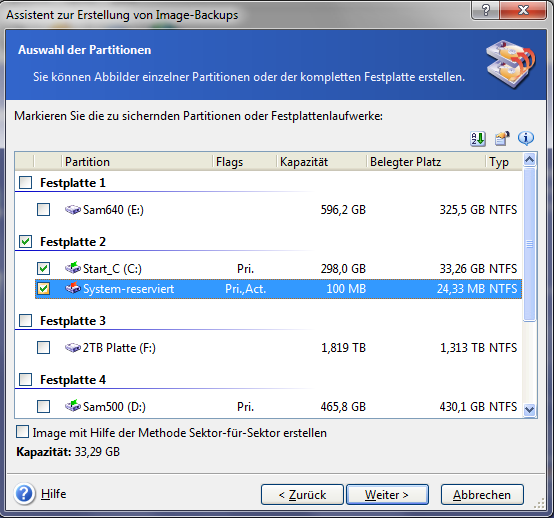Click the 2TB Platte (F:) drive icon
This screenshot has width=555, height=521.
(x=73, y=348)
